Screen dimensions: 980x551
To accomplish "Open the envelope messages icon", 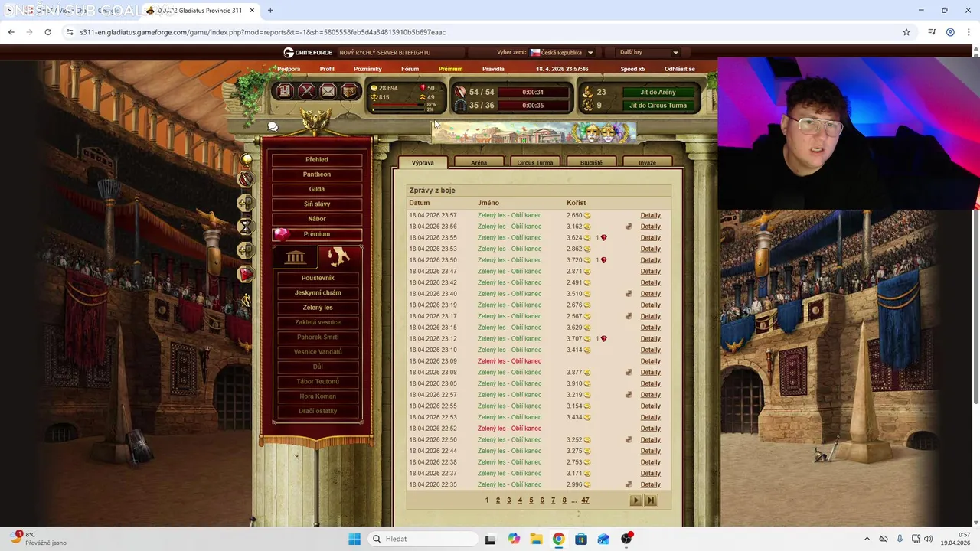I will [328, 91].
